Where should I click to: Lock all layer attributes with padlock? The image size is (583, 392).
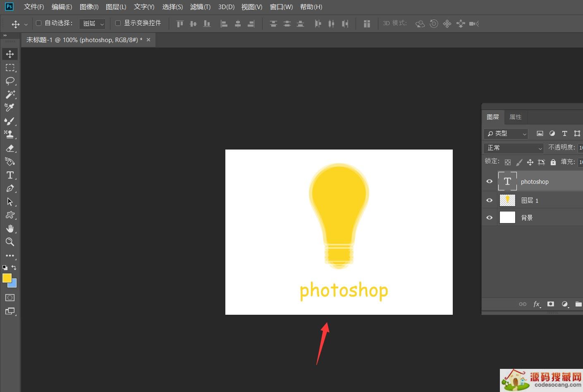coord(553,162)
